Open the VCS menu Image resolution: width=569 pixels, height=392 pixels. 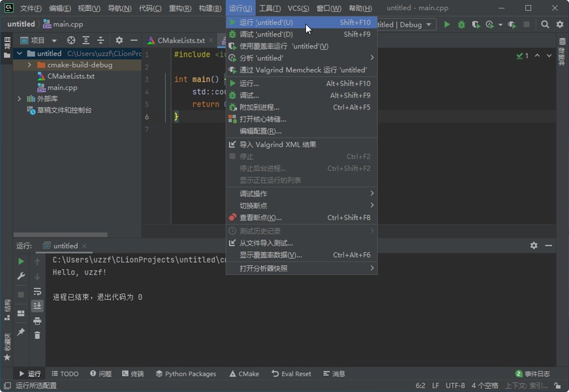pyautogui.click(x=298, y=8)
